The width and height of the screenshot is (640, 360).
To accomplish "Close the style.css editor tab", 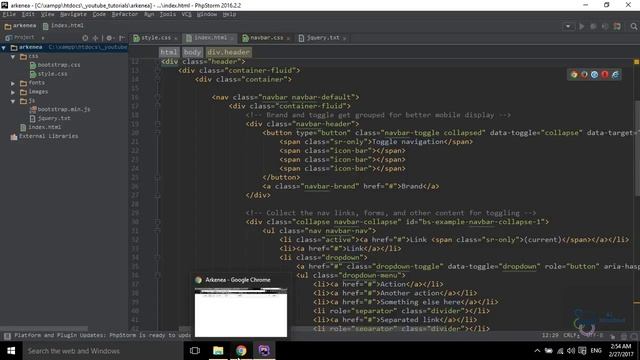I will (x=176, y=38).
